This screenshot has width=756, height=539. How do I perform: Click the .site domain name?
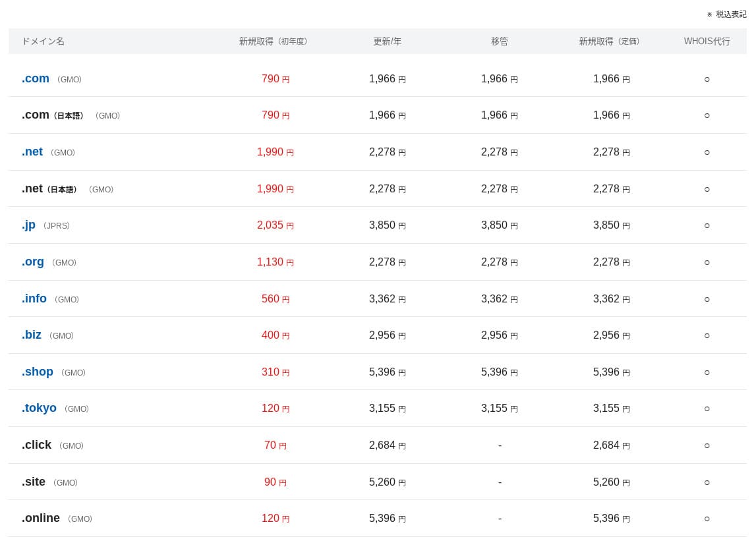pos(34,482)
